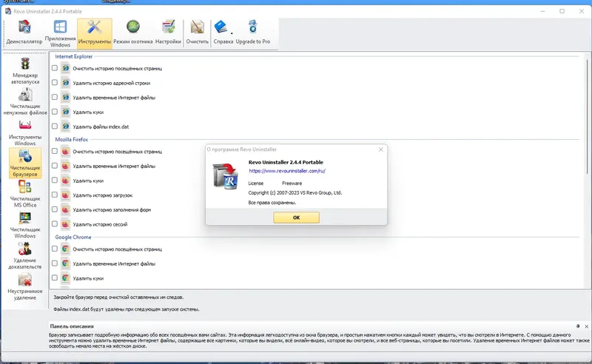Check Firefox Удалить историю заполнения форм

click(x=55, y=209)
